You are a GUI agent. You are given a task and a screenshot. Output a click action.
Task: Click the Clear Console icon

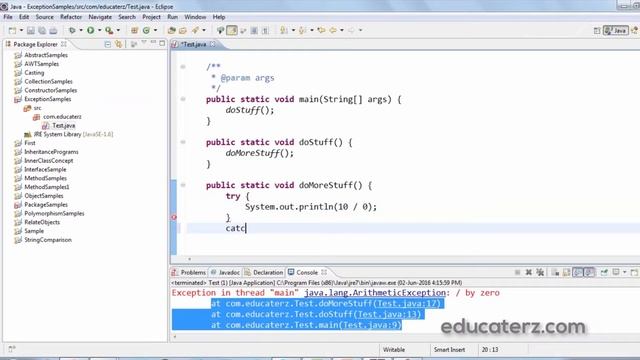pos(555,272)
